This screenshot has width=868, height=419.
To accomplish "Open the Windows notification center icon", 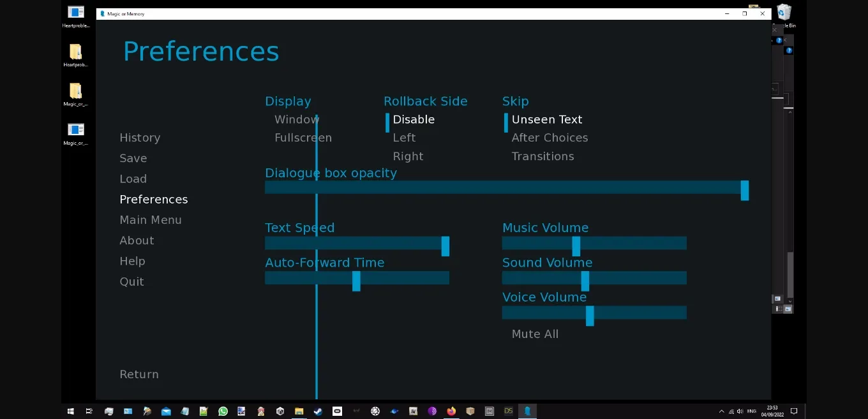I will 794,411.
